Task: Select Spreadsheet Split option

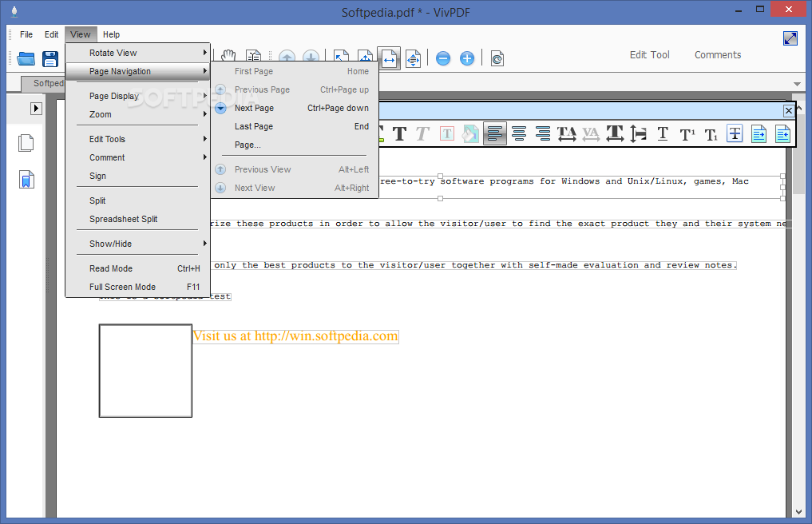Action: tap(137, 219)
